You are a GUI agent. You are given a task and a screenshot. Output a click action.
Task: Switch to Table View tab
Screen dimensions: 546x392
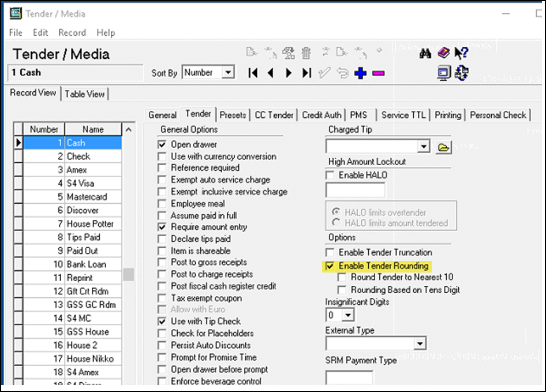point(84,94)
